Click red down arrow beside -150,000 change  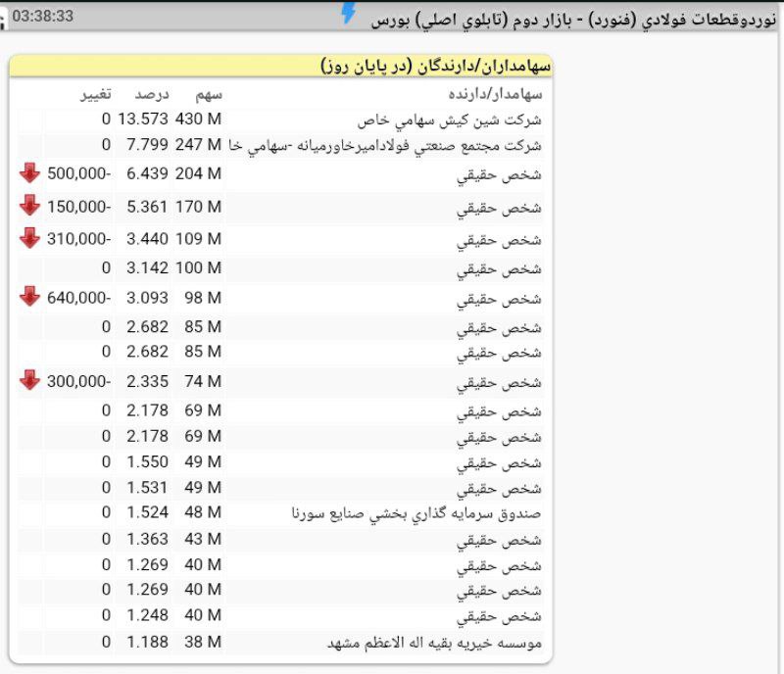coord(29,206)
